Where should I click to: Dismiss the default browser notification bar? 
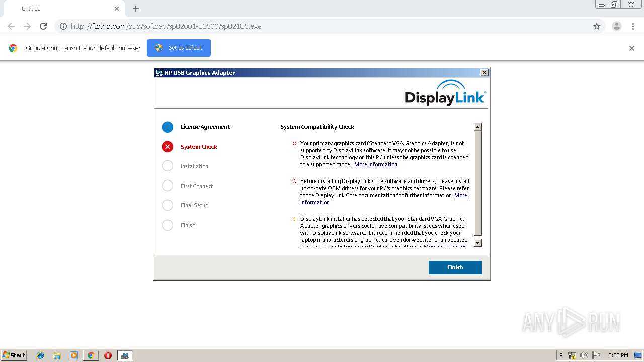pyautogui.click(x=632, y=48)
